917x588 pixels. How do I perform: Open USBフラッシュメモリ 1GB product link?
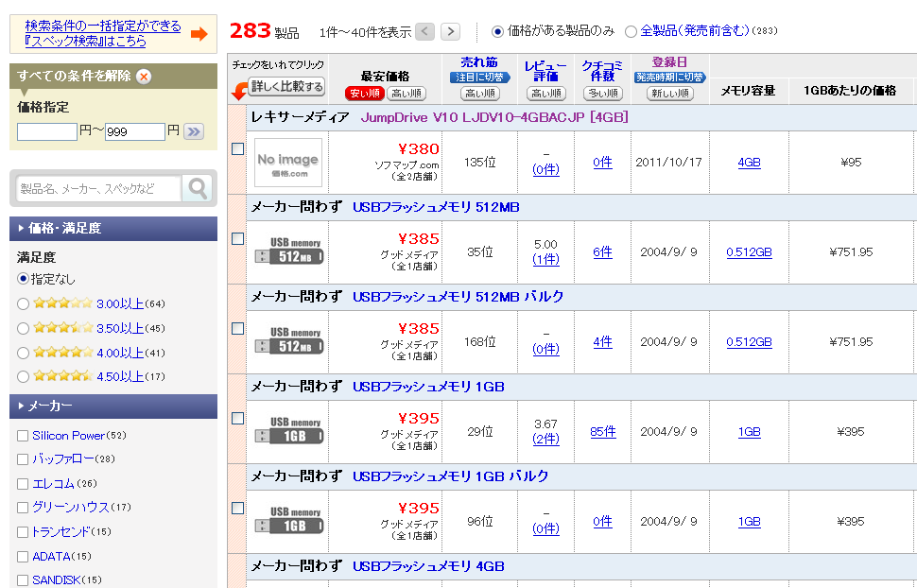428,387
